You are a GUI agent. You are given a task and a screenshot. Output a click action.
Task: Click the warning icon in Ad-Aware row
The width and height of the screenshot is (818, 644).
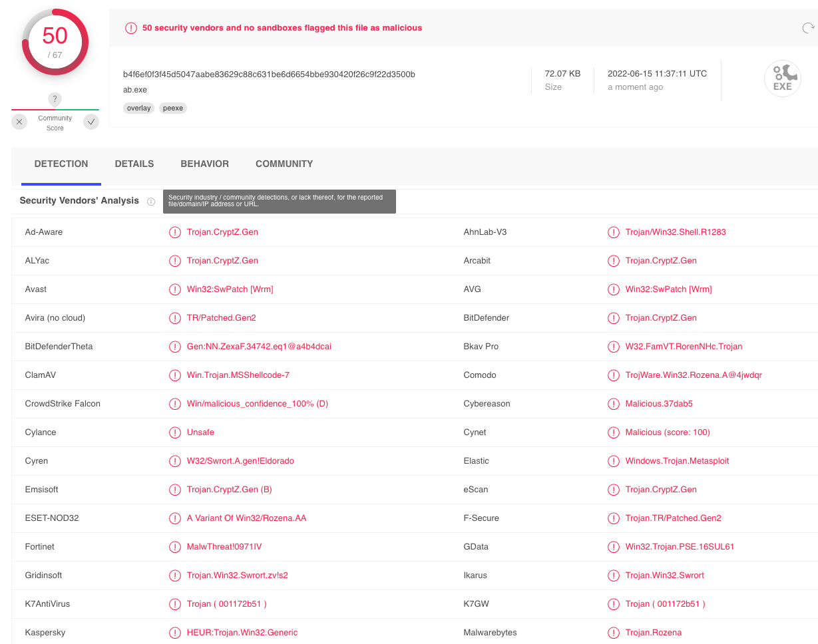click(x=174, y=232)
